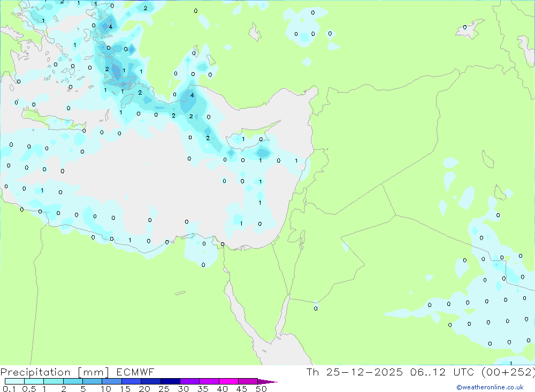Image resolution: width=535 pixels, height=392 pixels.
Task: Click the "ECMWF" model name
Action: (x=135, y=372)
